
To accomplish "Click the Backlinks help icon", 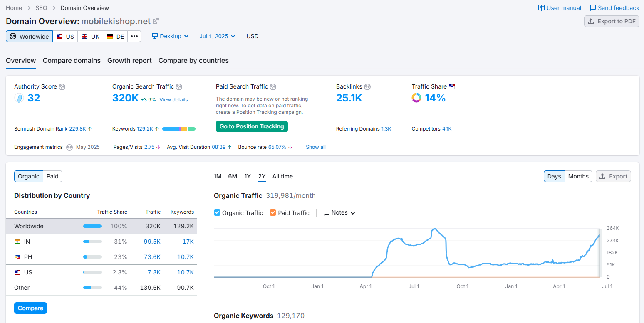I will (x=367, y=86).
